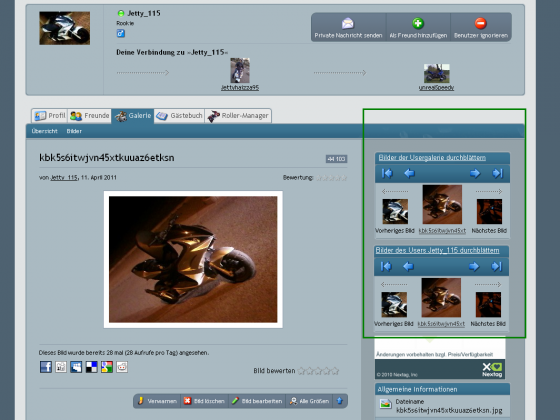The width and height of the screenshot is (560, 420).
Task: Add user via Als Freund hinzufügen
Action: [418, 28]
